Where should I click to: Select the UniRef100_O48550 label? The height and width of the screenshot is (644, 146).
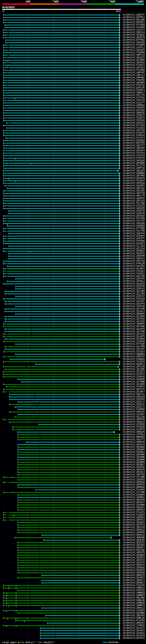point(133,324)
